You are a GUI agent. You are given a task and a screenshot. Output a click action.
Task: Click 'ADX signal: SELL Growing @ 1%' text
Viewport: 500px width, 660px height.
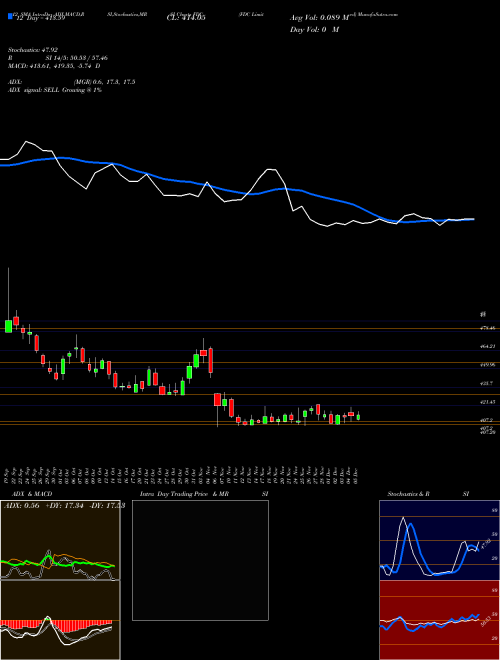tap(55, 90)
